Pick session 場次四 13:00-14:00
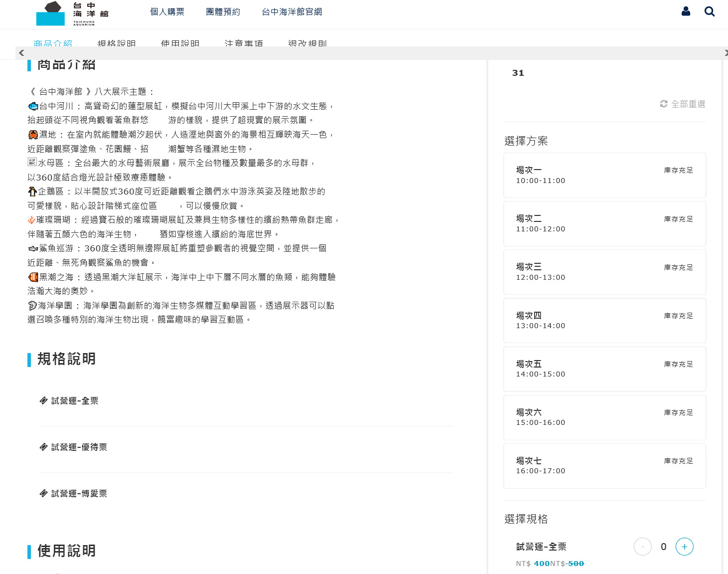Image resolution: width=728 pixels, height=574 pixels. (604, 320)
